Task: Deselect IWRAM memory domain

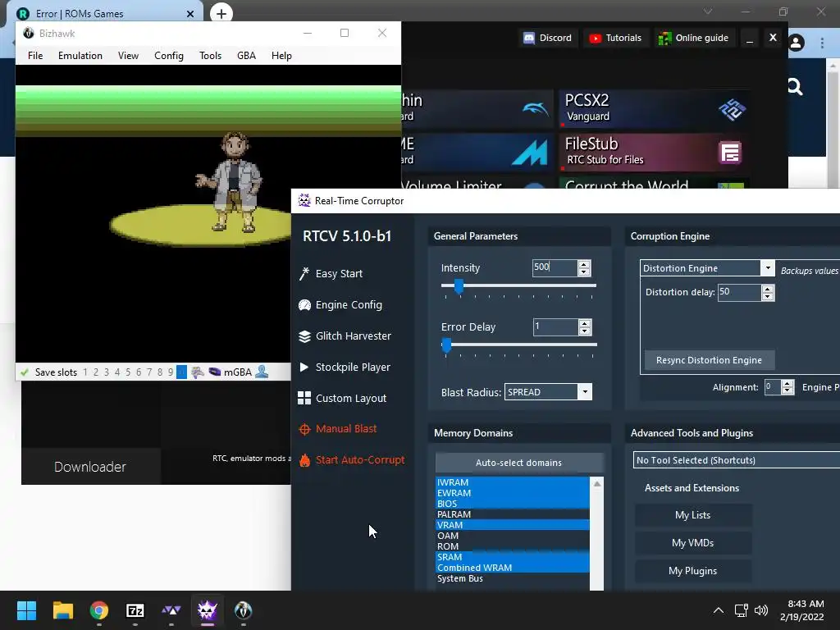Action: [x=513, y=482]
